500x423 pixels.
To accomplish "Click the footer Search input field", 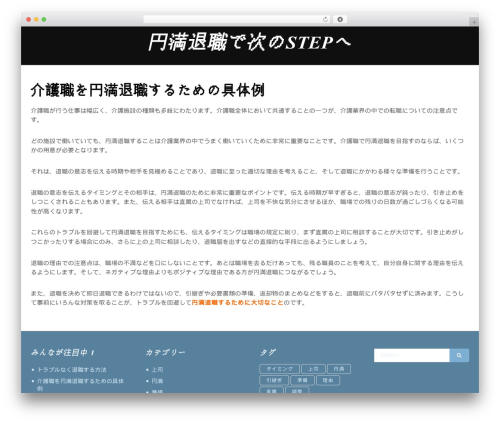I will tap(412, 355).
